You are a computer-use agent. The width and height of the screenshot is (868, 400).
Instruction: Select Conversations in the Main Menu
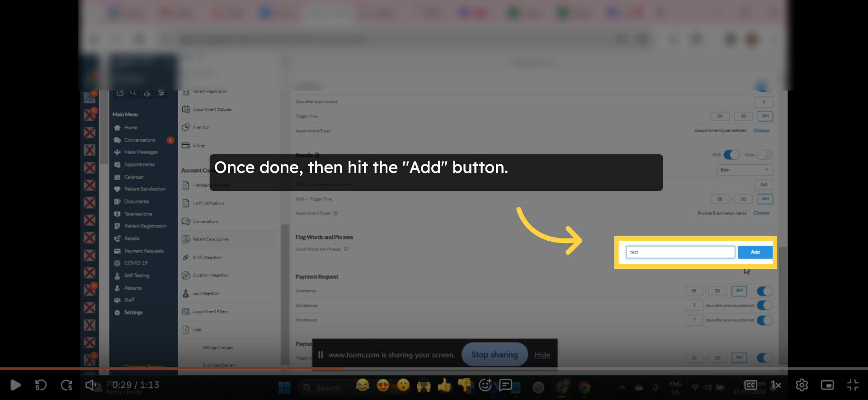click(x=140, y=140)
